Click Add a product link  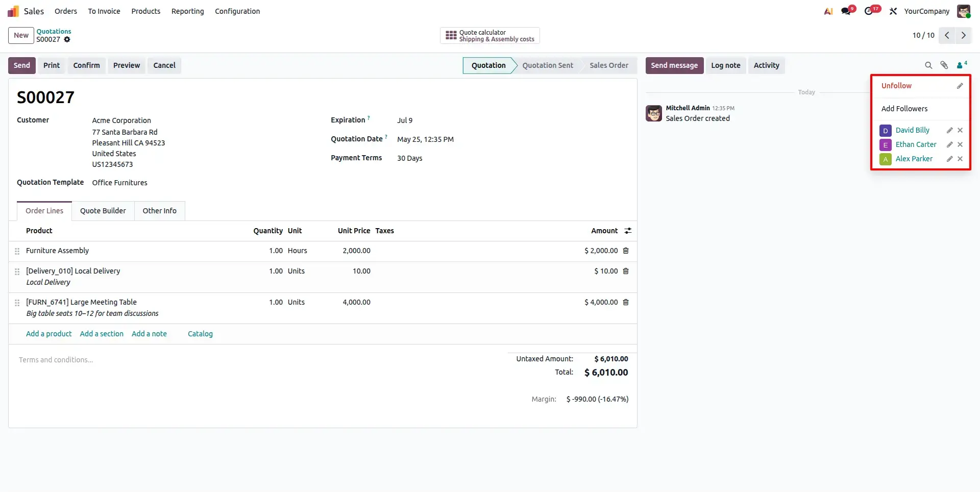point(49,334)
